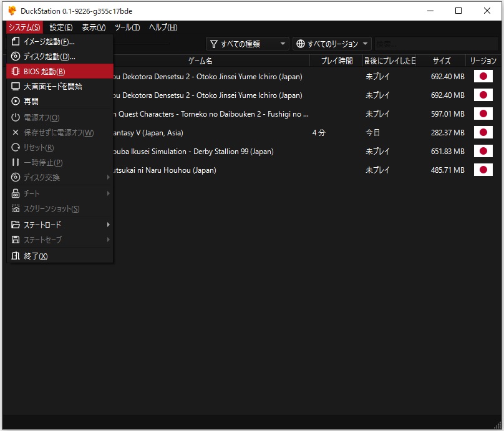Select ディスク起動(D)... menu entry
The image size is (504, 431).
point(60,56)
